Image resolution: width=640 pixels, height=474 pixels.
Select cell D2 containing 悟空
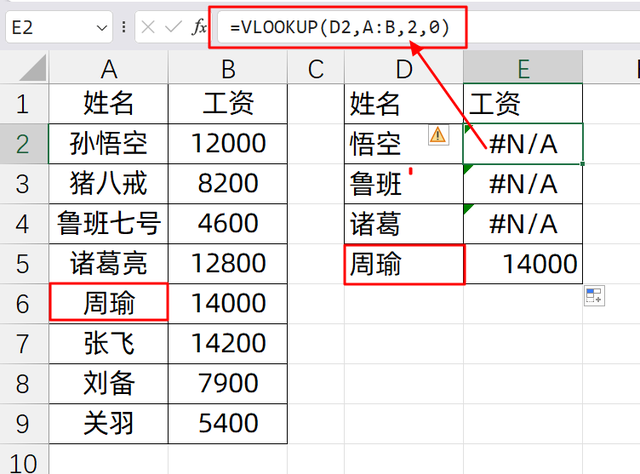click(x=404, y=144)
